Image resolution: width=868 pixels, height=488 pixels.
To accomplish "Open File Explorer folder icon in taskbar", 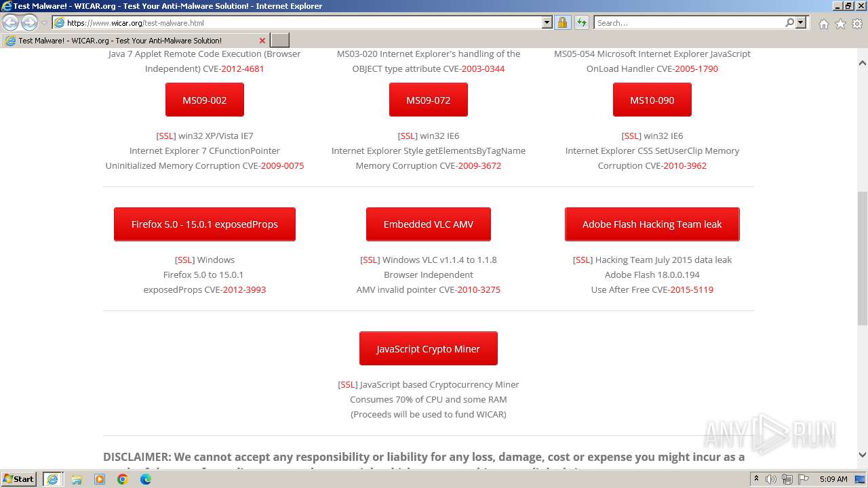I will [77, 479].
